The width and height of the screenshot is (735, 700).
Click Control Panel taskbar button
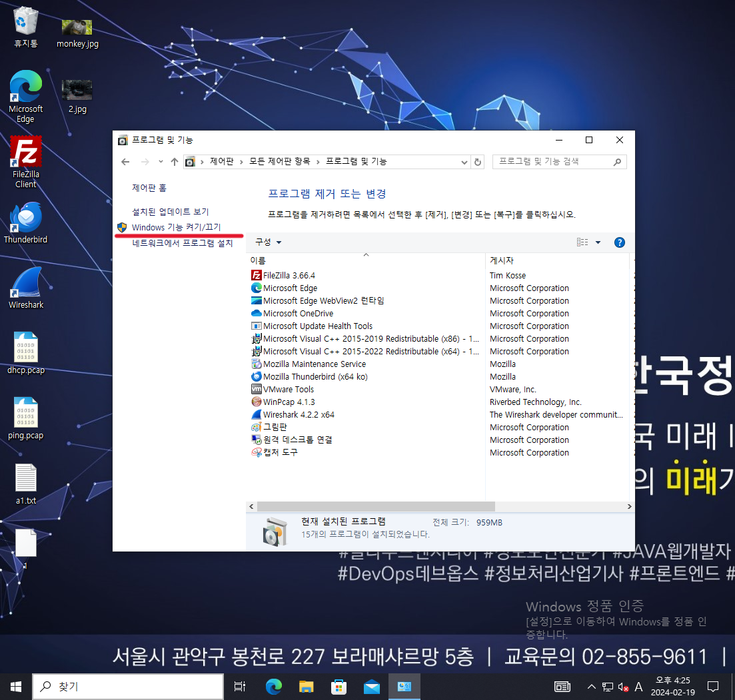[404, 687]
